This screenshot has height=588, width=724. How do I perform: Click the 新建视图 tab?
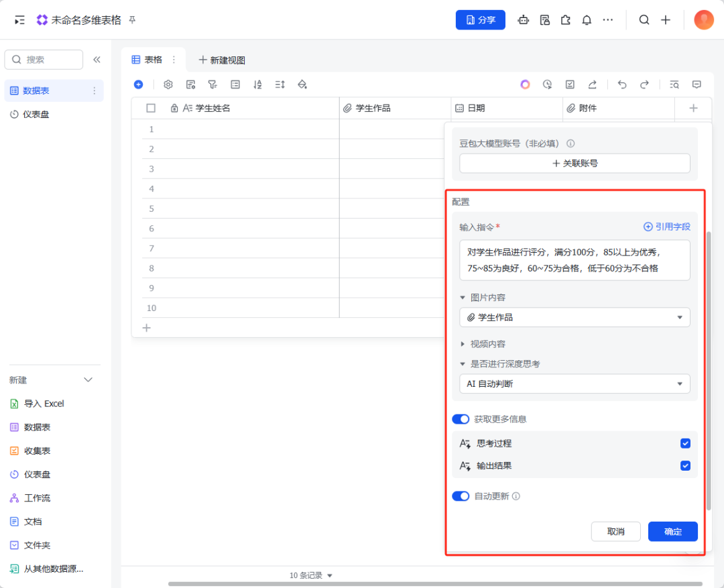click(222, 60)
